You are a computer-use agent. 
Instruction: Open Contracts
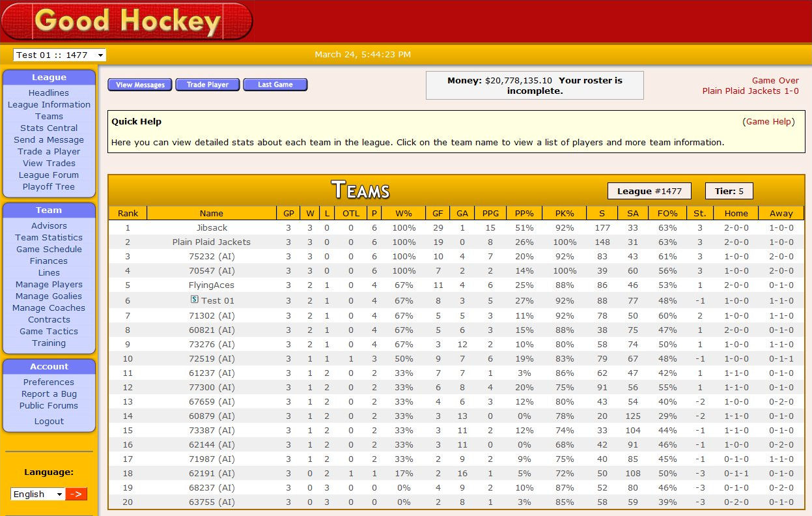coord(49,320)
